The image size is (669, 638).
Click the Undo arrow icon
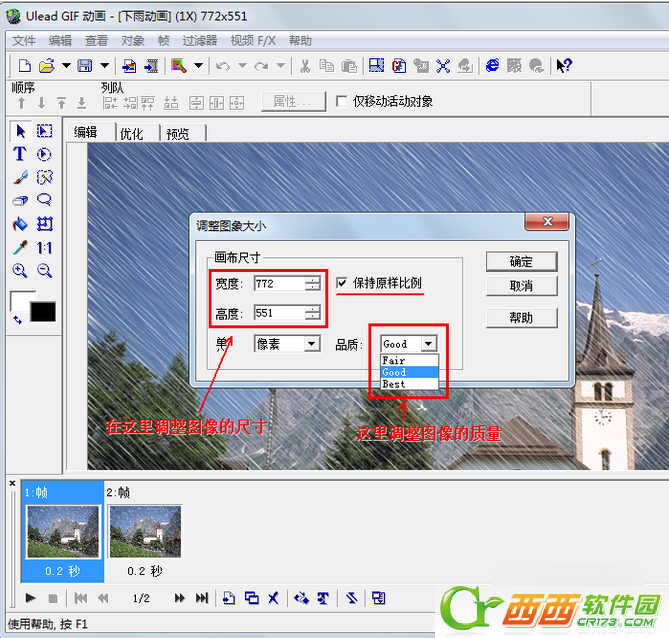pyautogui.click(x=223, y=66)
